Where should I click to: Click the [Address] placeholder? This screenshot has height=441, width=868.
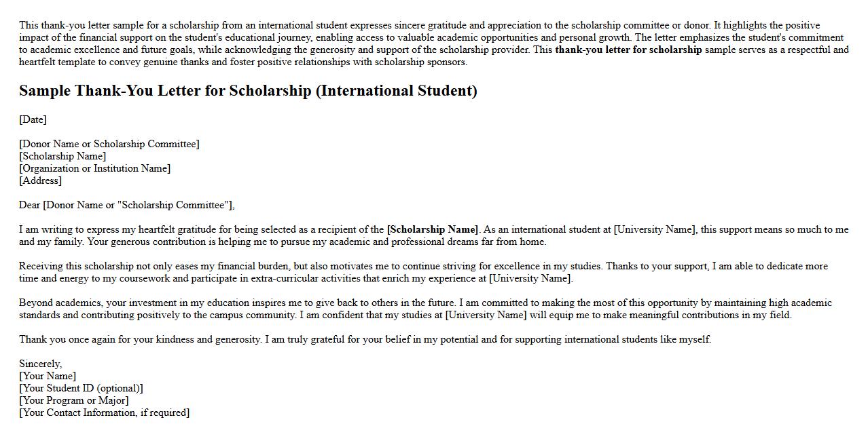coord(40,180)
